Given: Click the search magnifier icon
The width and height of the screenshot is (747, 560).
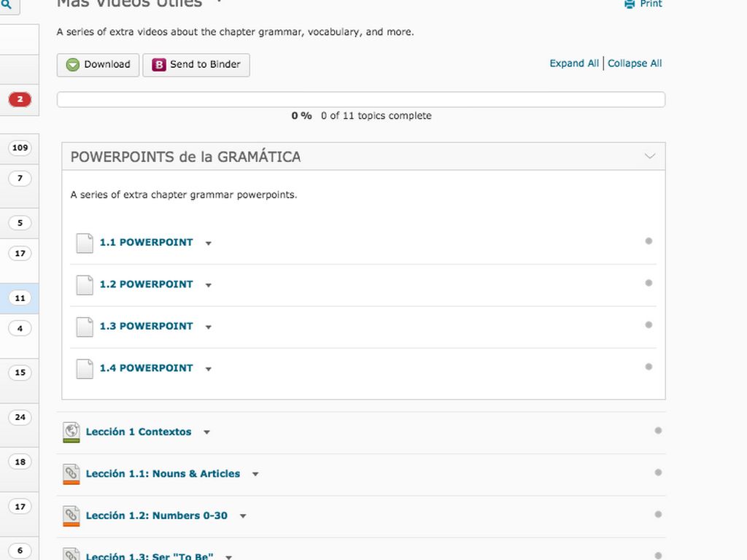Looking at the screenshot, I should [x=7, y=4].
